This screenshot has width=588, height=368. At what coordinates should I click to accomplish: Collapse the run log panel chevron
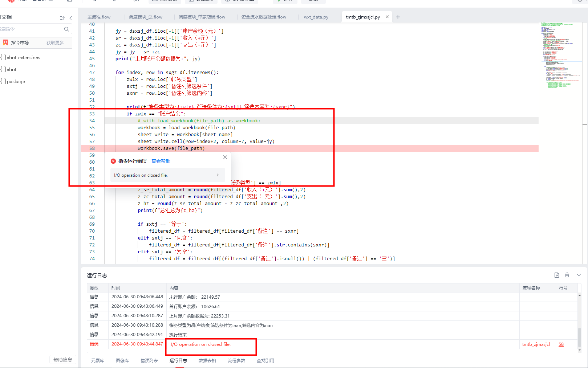click(x=579, y=275)
